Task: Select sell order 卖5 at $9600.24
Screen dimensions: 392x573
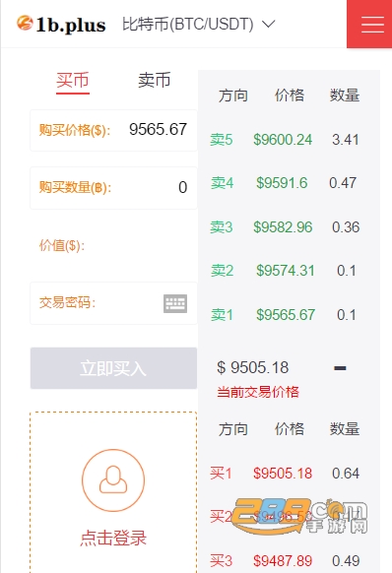Action: pyautogui.click(x=285, y=140)
